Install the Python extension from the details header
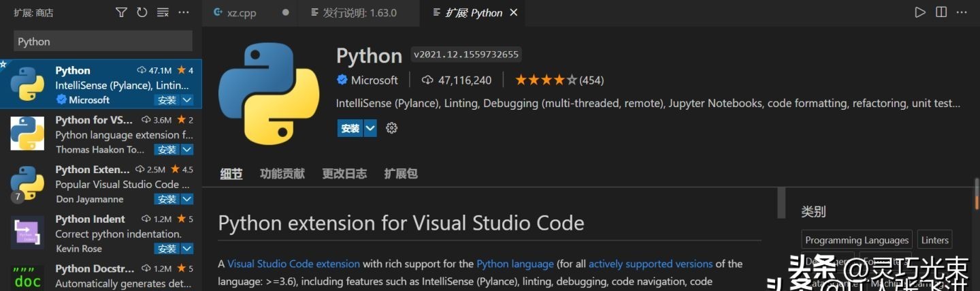The height and width of the screenshot is (291, 980). coord(350,128)
